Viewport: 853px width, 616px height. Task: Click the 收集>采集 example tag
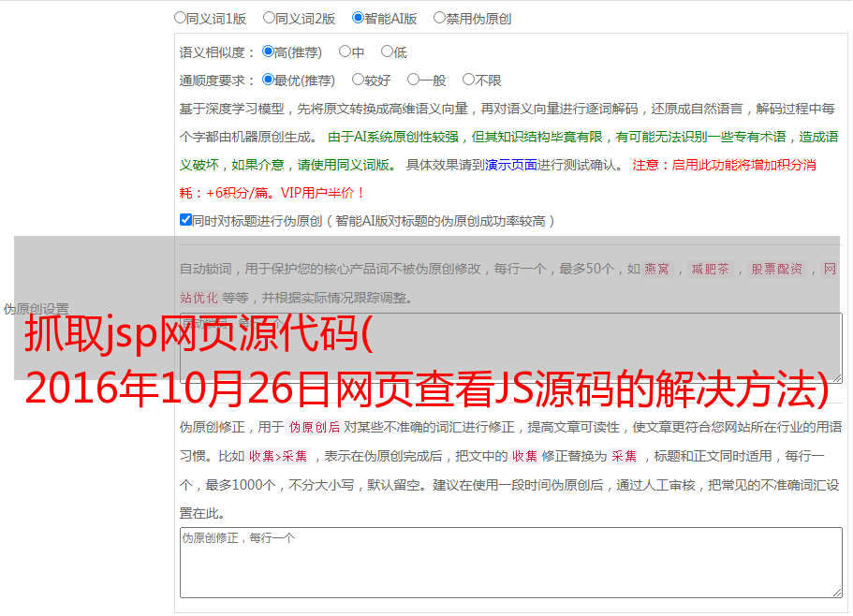tap(278, 456)
